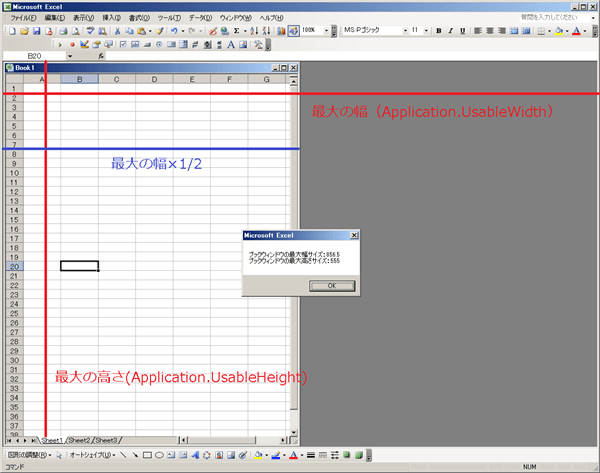The height and width of the screenshot is (473, 600).
Task: Expand the Name Box dropdown arrow
Action: (x=70, y=56)
